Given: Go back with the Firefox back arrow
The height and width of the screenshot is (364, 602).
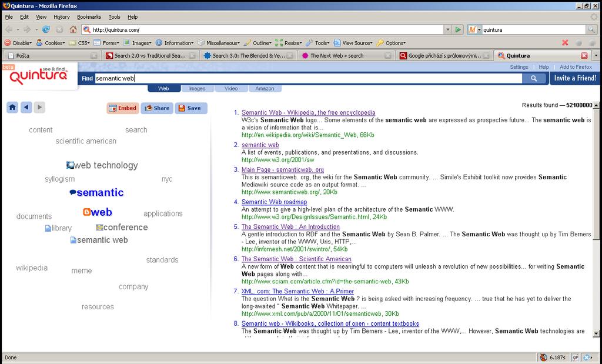Looking at the screenshot, I should click(x=8, y=29).
